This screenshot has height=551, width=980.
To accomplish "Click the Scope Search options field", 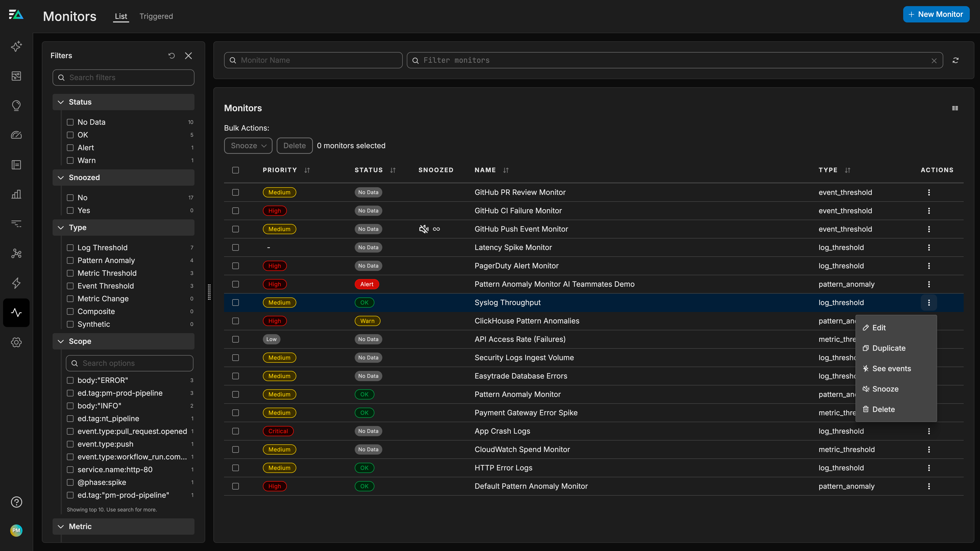I will click(x=129, y=363).
